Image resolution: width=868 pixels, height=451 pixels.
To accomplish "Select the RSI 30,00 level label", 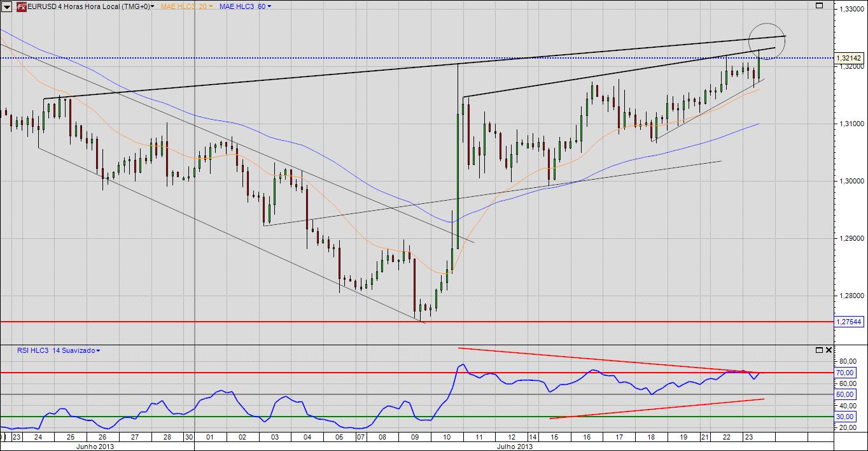I will pos(844,417).
